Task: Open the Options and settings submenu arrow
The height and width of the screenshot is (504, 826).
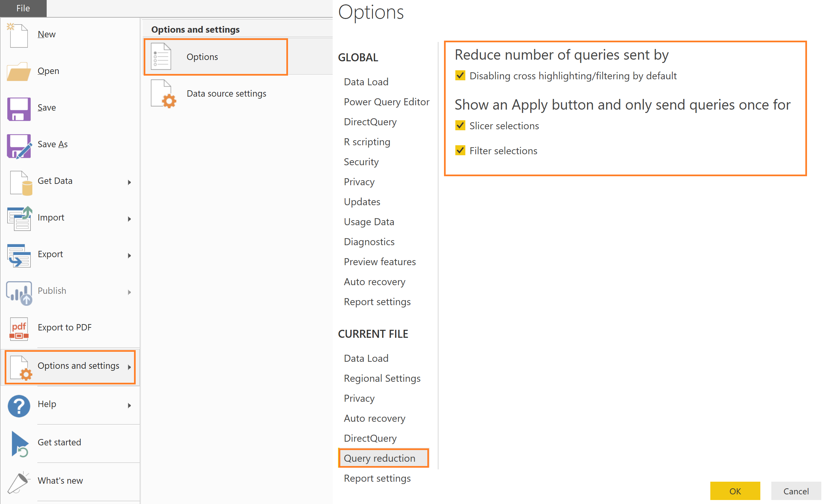Action: coord(129,367)
